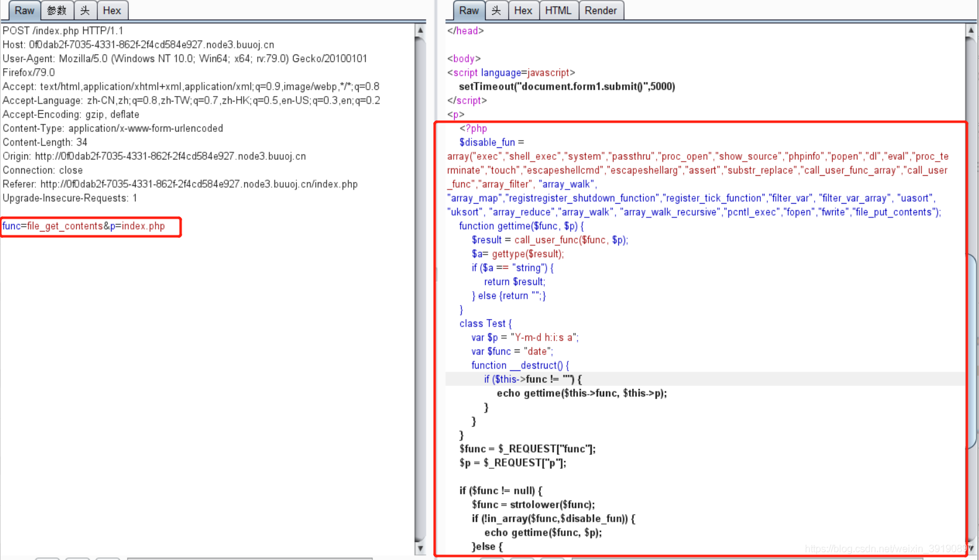The image size is (979, 560).
Task: Click 'var $p = "Y-m-d h:i:s a";' line
Action: (525, 338)
